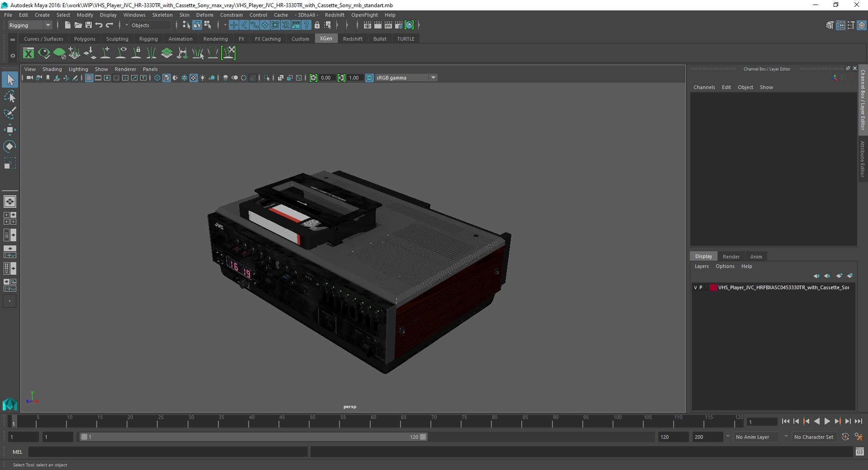
Task: Toggle textured display in viewport
Action: click(193, 78)
